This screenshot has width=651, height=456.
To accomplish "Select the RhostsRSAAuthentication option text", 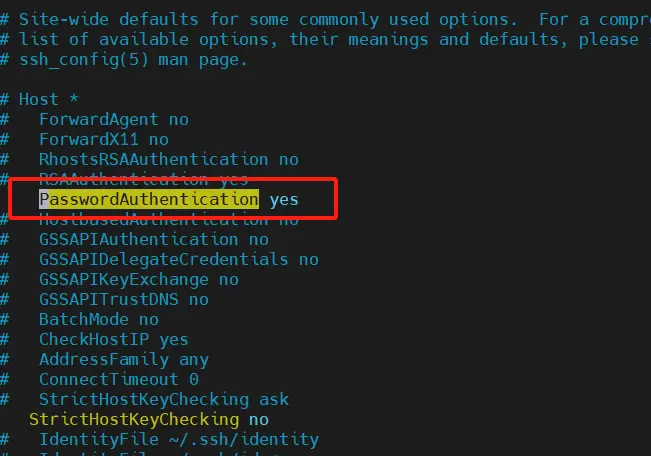I will pyautogui.click(x=153, y=159).
